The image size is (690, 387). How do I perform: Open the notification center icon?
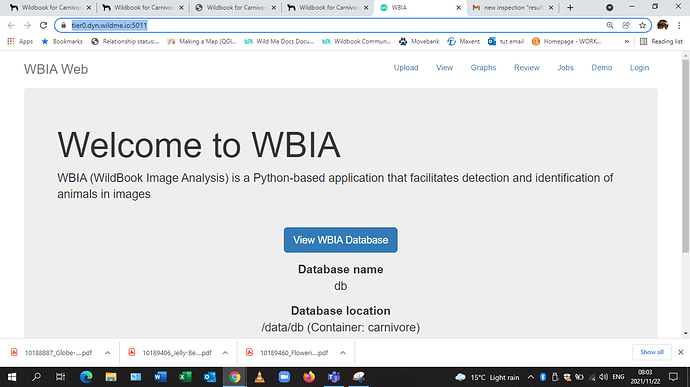[673, 377]
